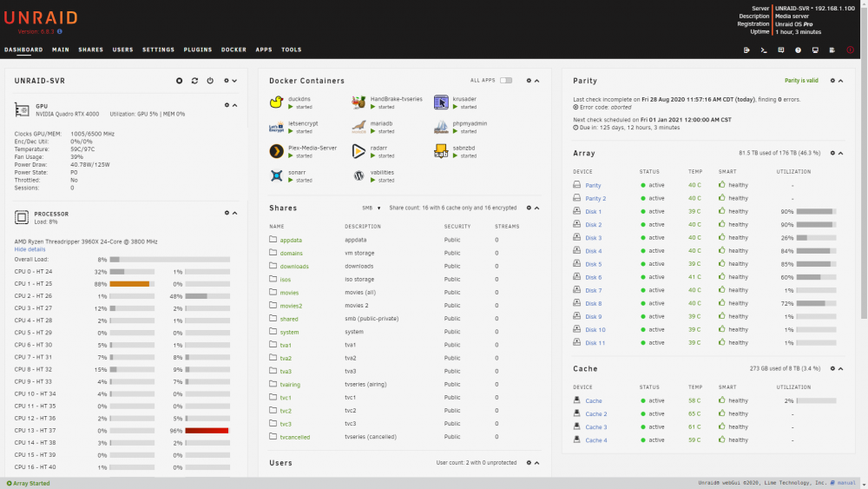
Task: Click the feedback icon in top bar
Action: (781, 50)
